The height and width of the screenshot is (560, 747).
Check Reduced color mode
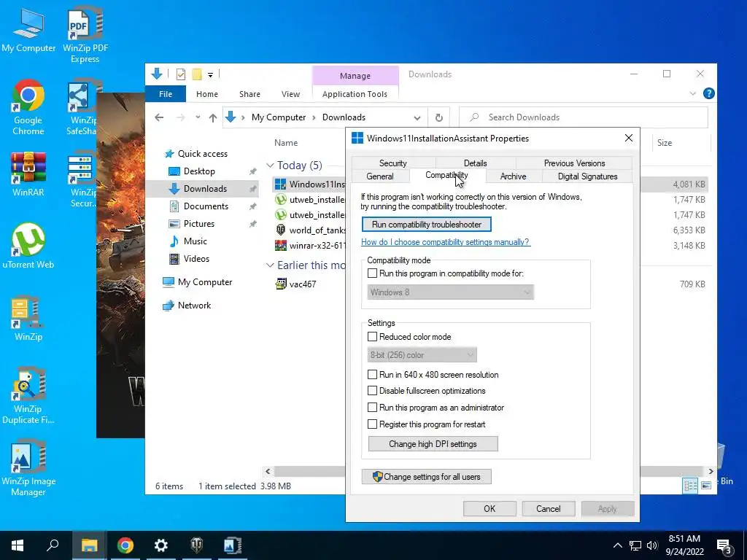coord(373,337)
